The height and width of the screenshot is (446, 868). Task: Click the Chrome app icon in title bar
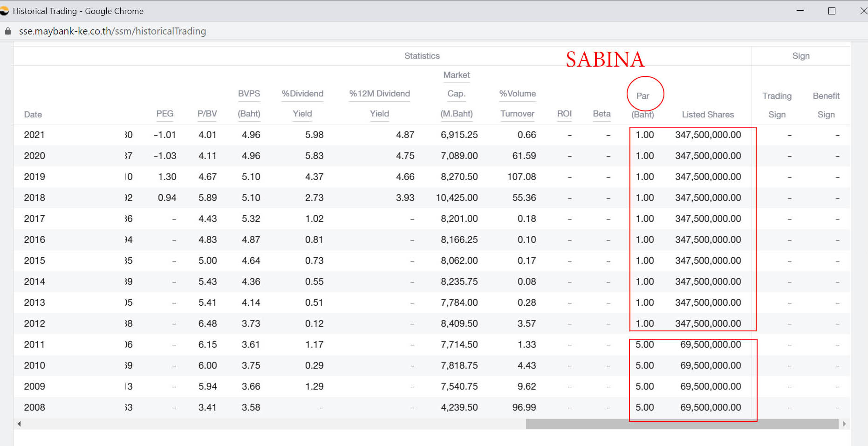[x=4, y=11]
